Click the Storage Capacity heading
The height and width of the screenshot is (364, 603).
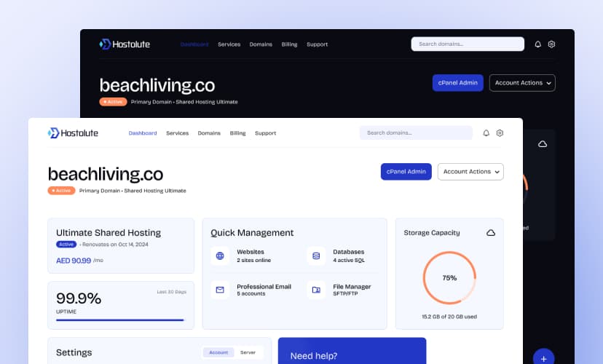pyautogui.click(x=431, y=232)
